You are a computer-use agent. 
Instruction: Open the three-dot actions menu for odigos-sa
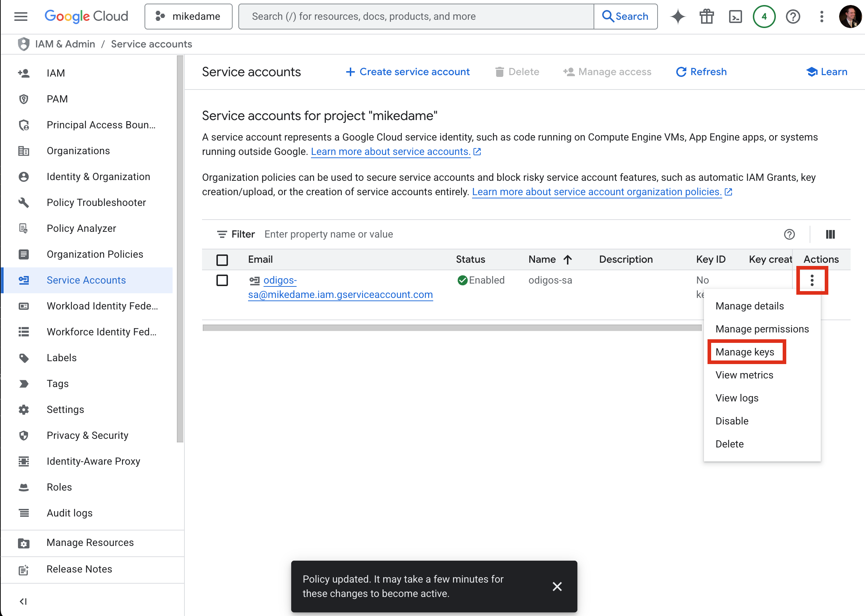[x=812, y=280]
